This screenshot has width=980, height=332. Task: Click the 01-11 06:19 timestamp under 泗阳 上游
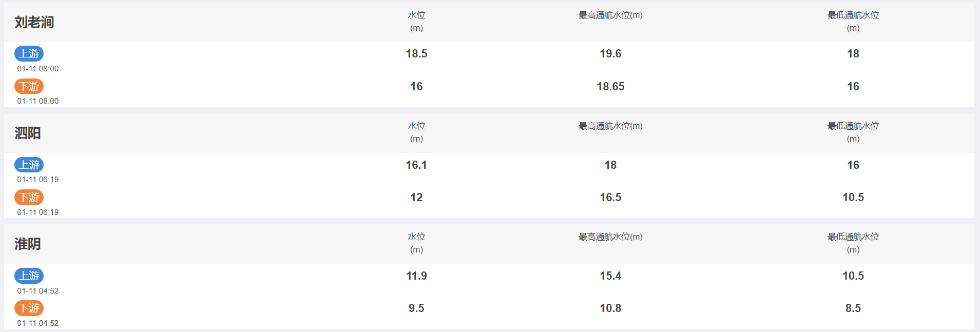click(x=38, y=180)
